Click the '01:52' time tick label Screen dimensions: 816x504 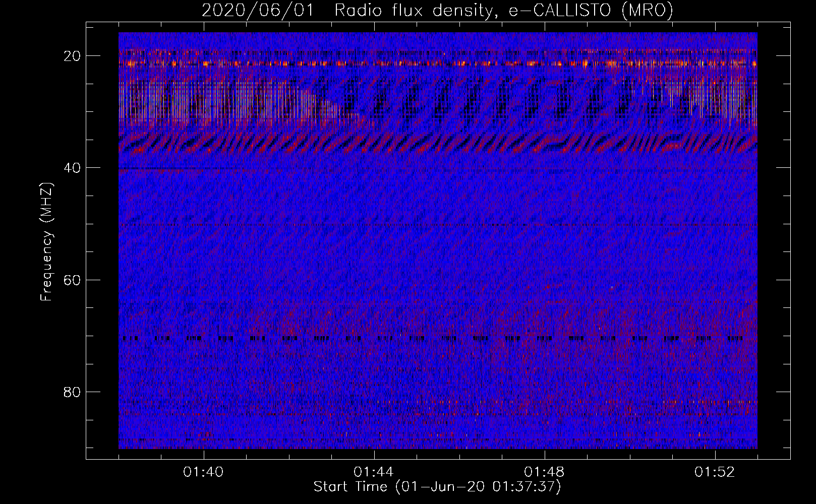(715, 472)
